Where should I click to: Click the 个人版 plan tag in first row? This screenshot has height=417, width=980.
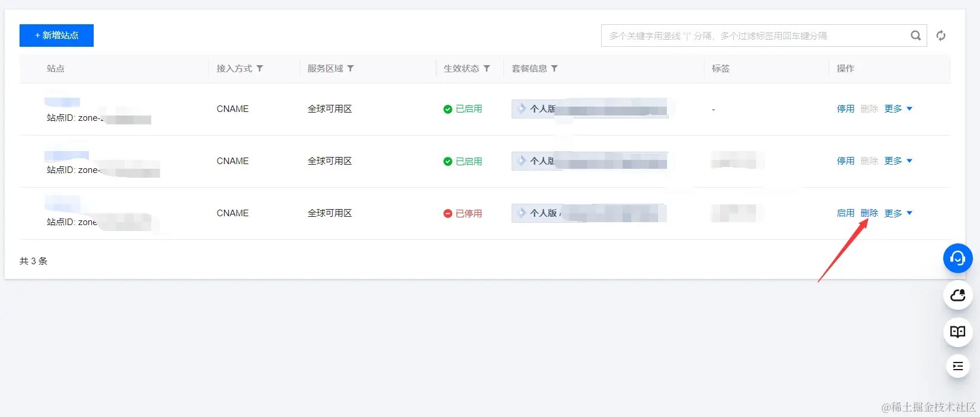[x=590, y=109]
